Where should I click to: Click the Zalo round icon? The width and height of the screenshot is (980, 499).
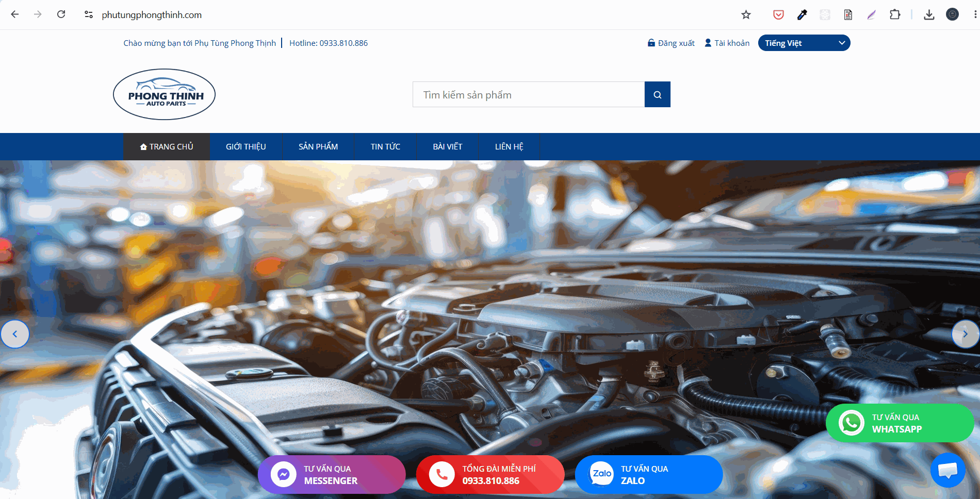point(601,474)
